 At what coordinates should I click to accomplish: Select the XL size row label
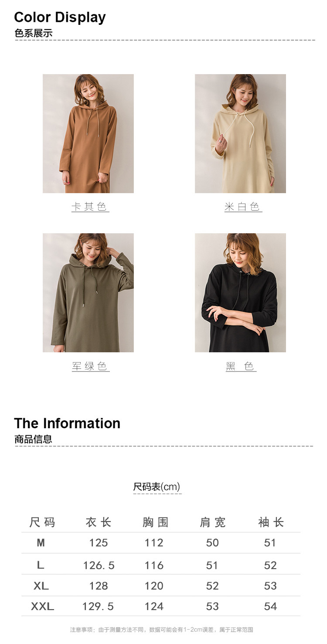point(41,586)
